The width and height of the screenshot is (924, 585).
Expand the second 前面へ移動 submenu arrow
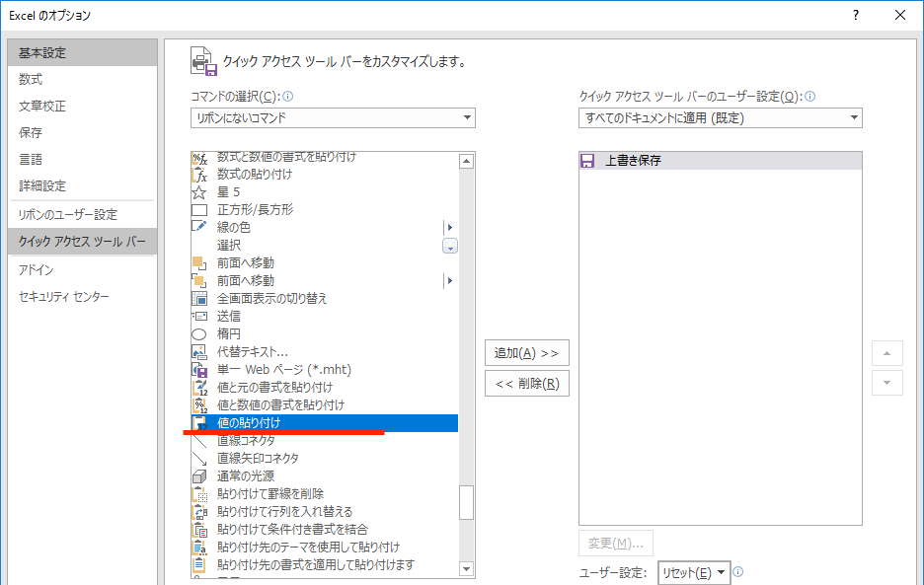click(x=450, y=281)
